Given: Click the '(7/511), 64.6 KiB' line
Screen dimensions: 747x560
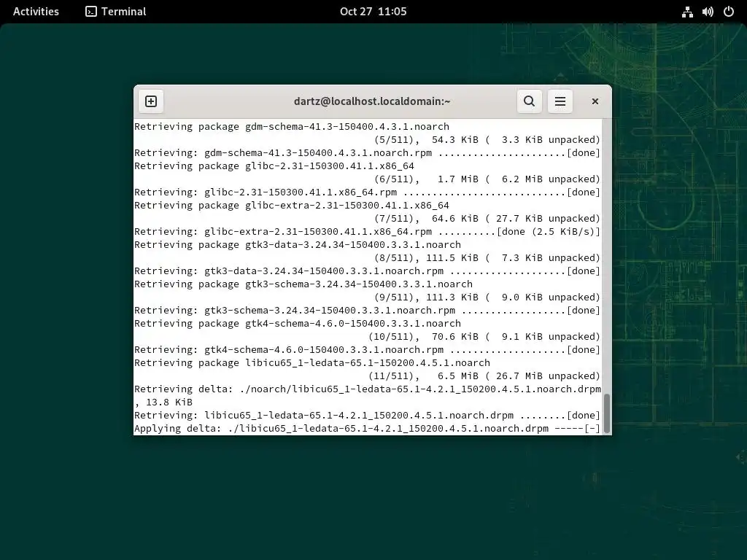Looking at the screenshot, I should 487,219.
